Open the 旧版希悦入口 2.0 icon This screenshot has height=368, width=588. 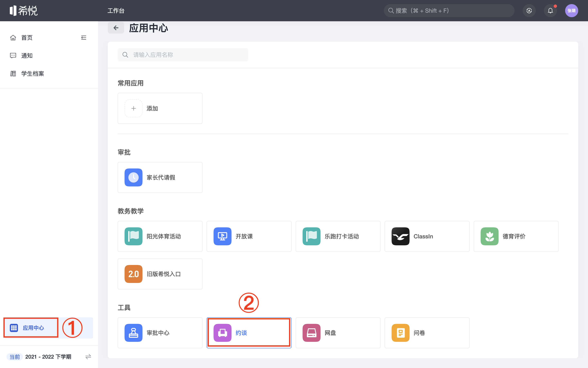point(133,274)
